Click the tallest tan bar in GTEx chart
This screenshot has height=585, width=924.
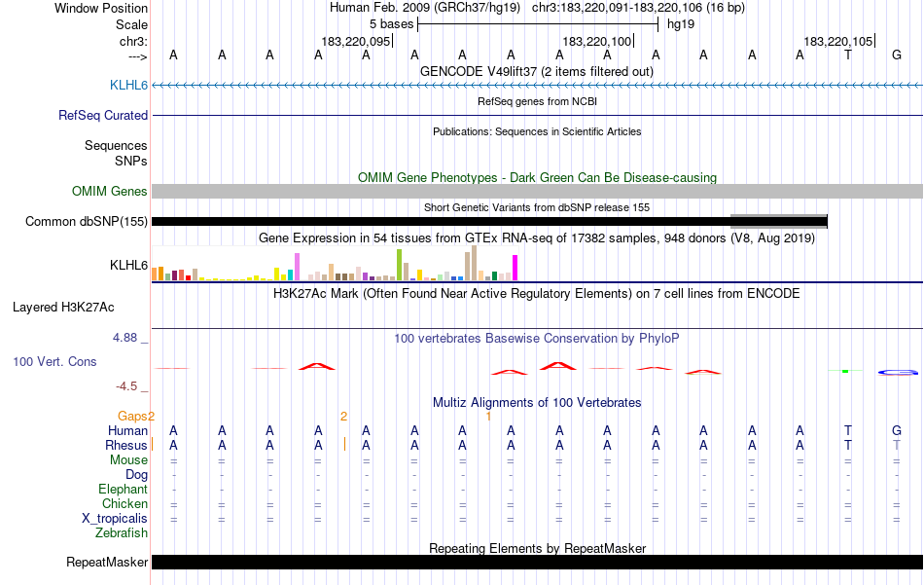click(x=474, y=263)
